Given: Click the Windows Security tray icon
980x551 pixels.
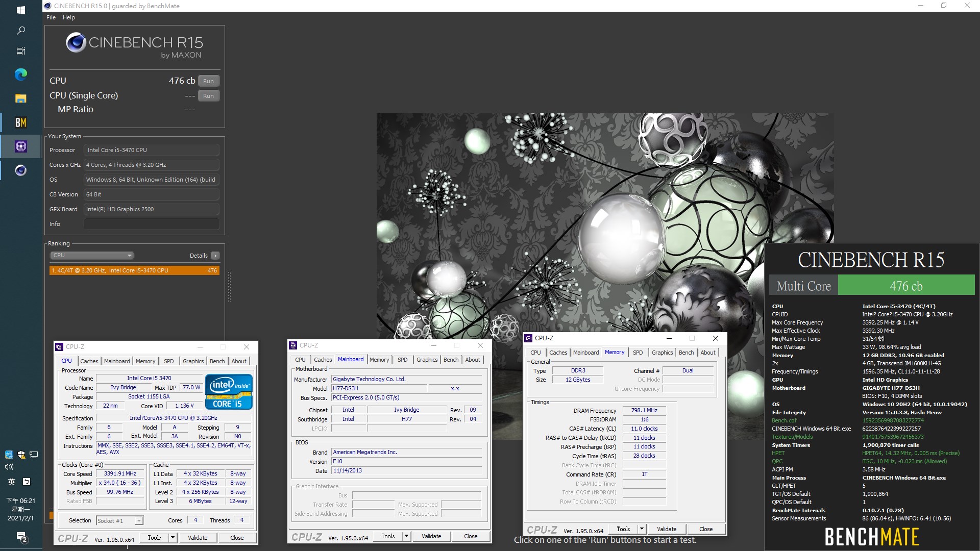Looking at the screenshot, I should [21, 454].
